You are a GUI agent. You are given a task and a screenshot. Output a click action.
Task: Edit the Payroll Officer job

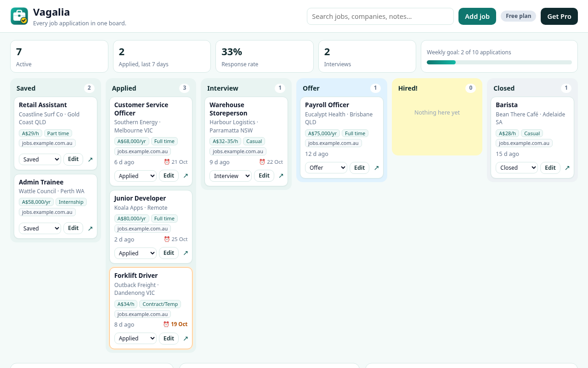pos(360,168)
